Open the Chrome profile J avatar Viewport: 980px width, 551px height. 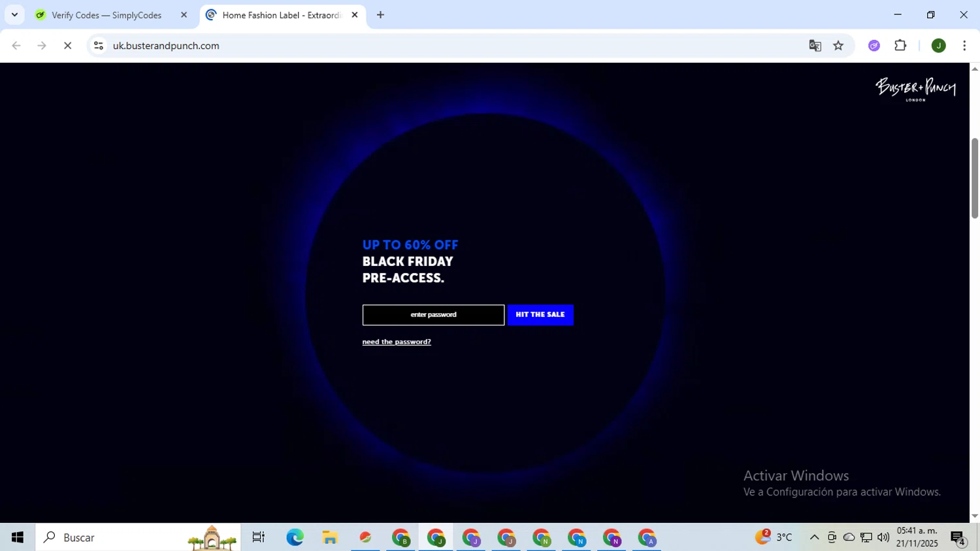(x=939, y=46)
